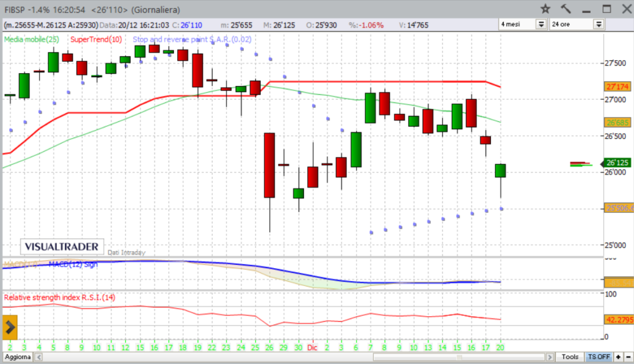Click the Dic month label on date axis
The width and height of the screenshot is (634, 364).
(x=312, y=347)
